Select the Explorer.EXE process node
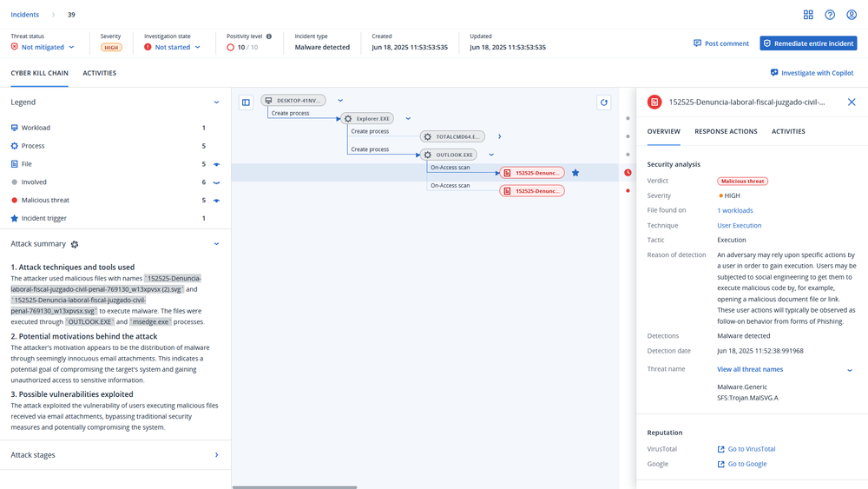Screen dimensions: 868x489 click(367, 118)
